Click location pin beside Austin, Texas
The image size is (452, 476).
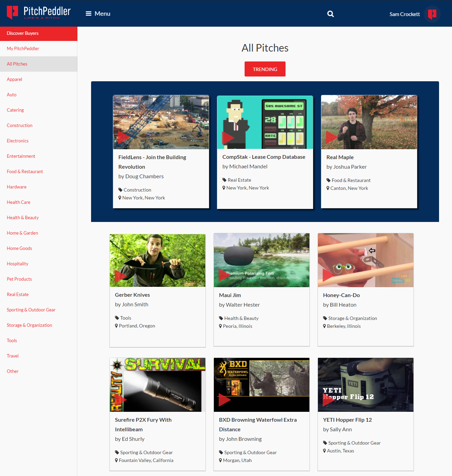pos(324,451)
